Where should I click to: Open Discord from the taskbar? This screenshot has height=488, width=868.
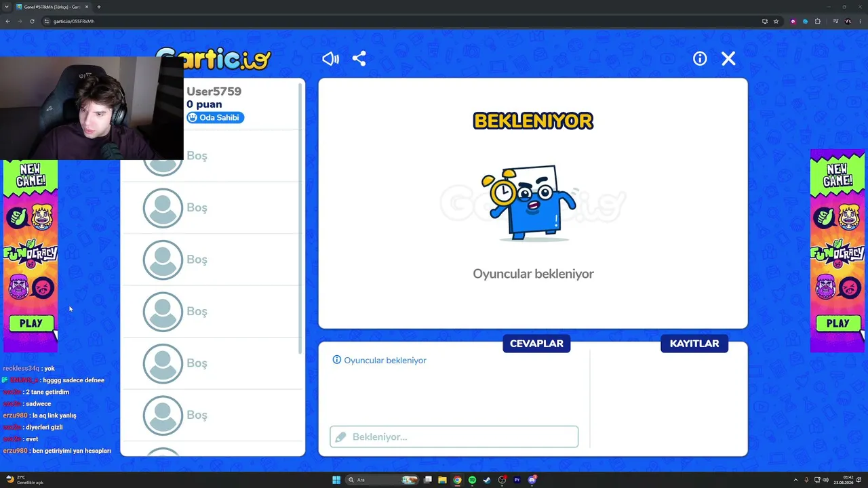(x=532, y=480)
